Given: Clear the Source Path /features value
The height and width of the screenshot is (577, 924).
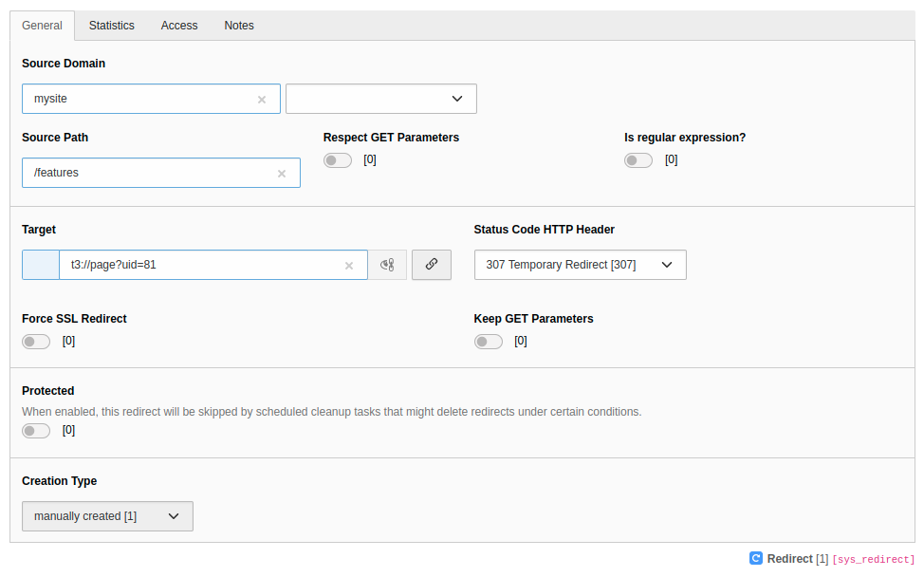Looking at the screenshot, I should point(282,174).
